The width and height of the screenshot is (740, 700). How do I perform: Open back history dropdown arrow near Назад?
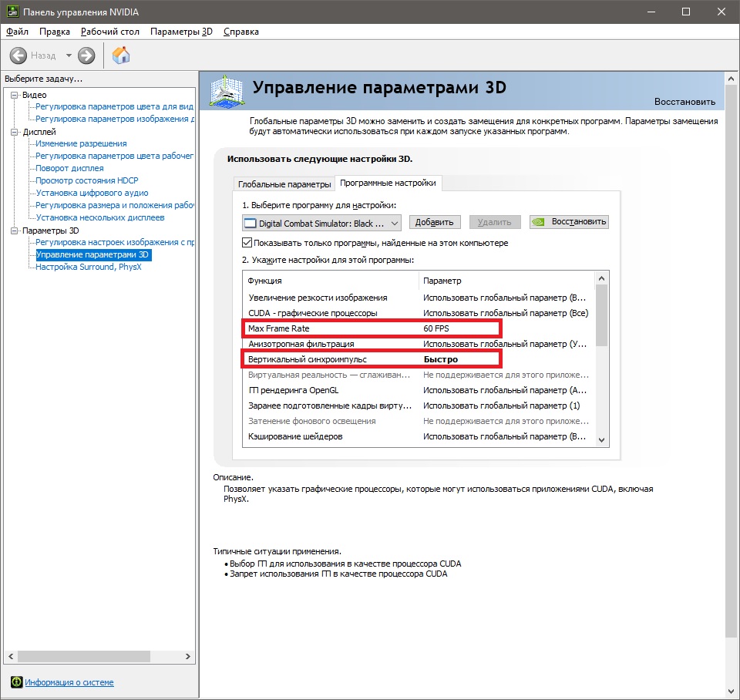click(x=69, y=56)
